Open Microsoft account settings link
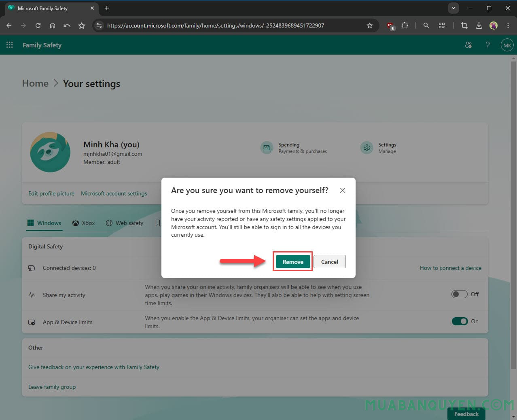Screen dimensions: 517x420 (114, 193)
